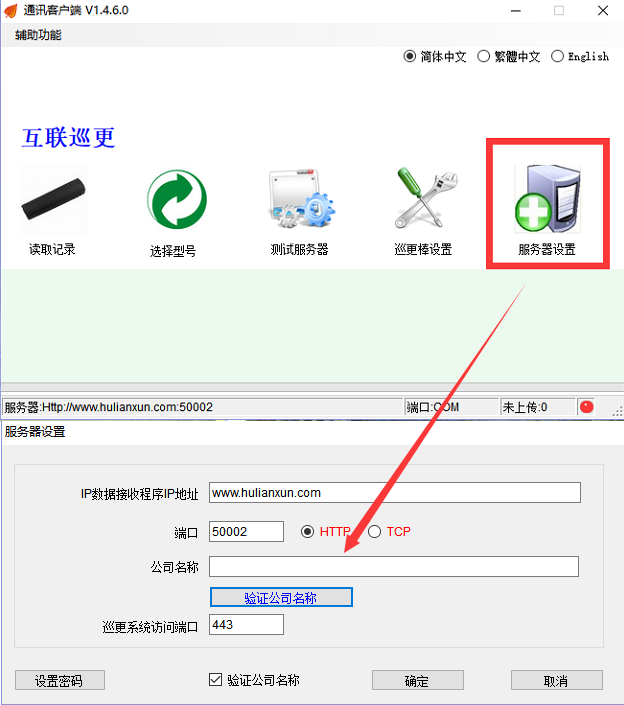Click the 读取记录 patrol stick icon
The image size is (624, 705).
[x=53, y=199]
